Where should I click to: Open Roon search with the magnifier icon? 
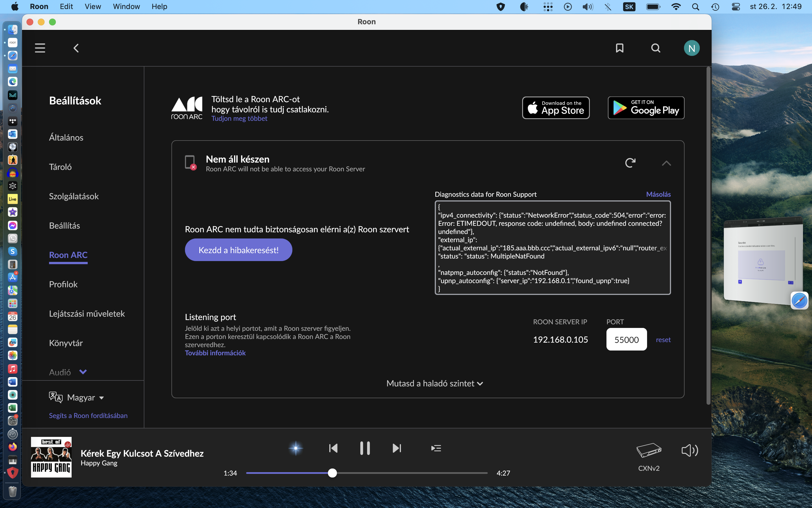(x=656, y=48)
